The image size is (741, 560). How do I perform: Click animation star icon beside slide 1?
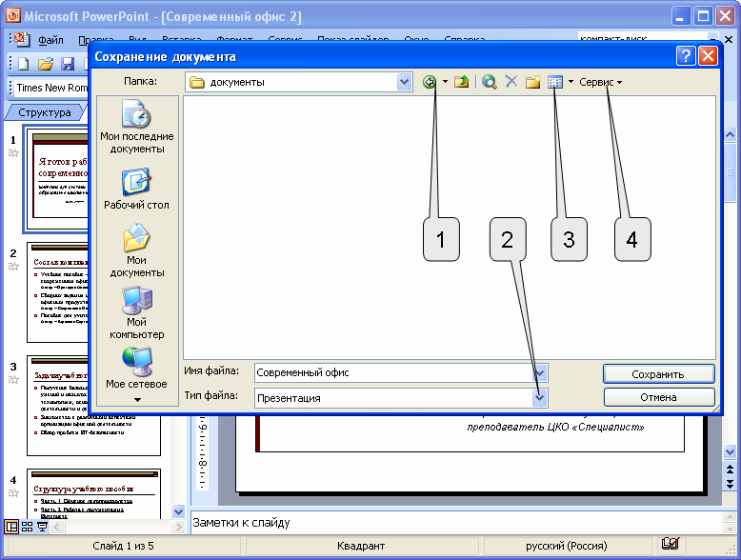(13, 153)
